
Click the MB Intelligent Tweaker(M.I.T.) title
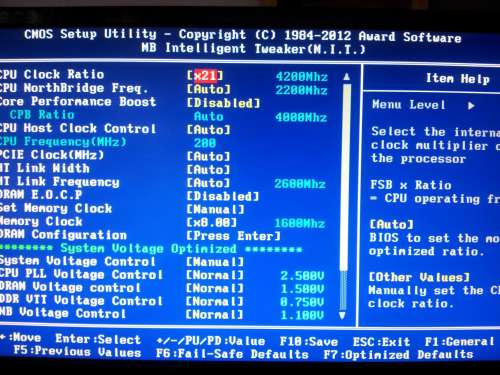point(253,49)
